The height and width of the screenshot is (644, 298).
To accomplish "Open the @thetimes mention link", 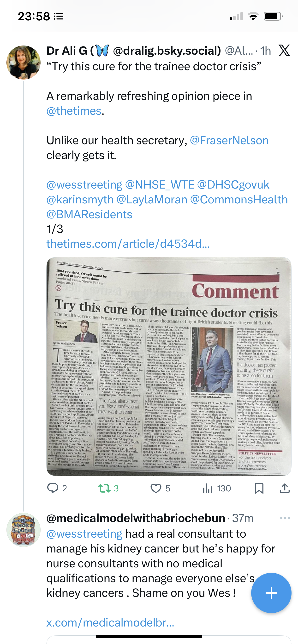I will coord(74,111).
